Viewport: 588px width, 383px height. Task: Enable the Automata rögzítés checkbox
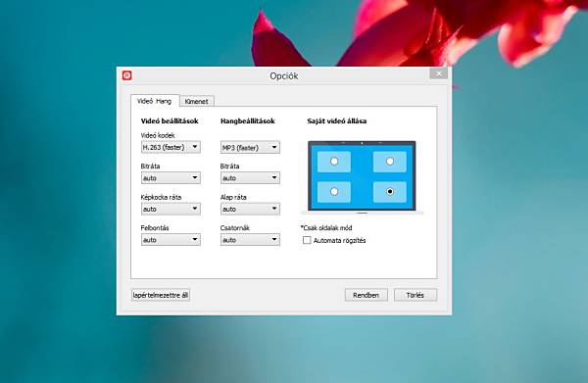coord(307,240)
